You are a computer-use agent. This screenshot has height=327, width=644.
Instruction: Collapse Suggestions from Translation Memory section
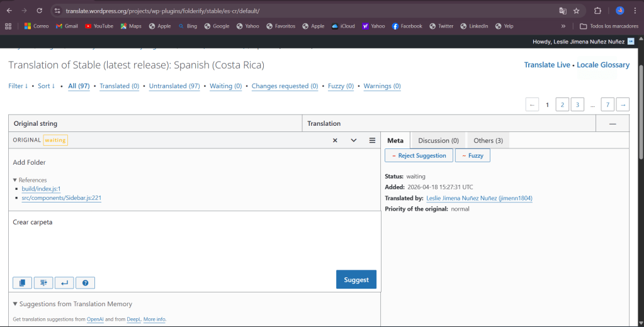pyautogui.click(x=15, y=304)
